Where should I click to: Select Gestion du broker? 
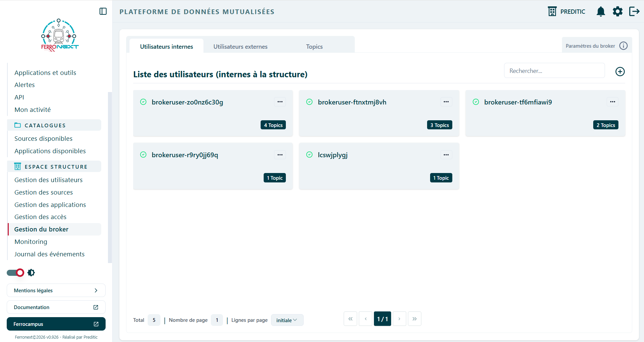[54, 229]
